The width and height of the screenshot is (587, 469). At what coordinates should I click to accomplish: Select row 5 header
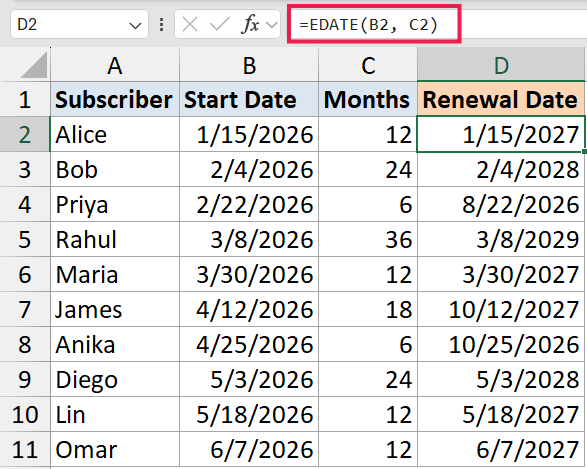(25, 239)
